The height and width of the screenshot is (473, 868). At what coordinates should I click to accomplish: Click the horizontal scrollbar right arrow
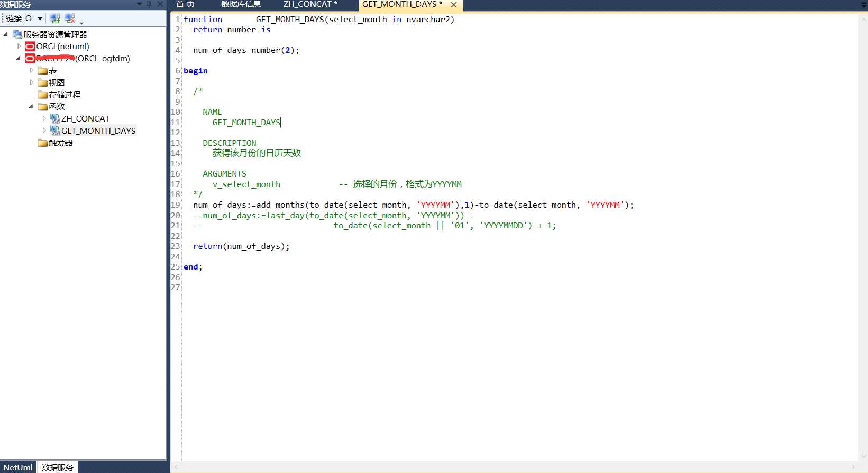[853, 467]
